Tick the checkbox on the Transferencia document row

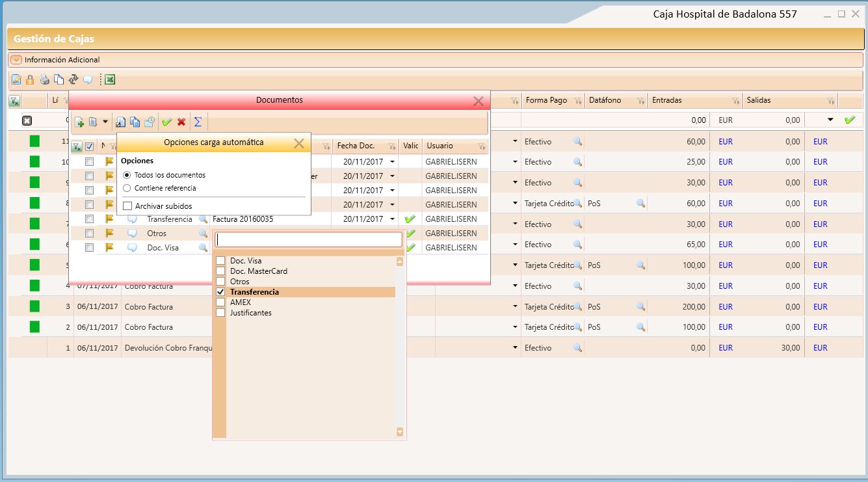(x=90, y=219)
